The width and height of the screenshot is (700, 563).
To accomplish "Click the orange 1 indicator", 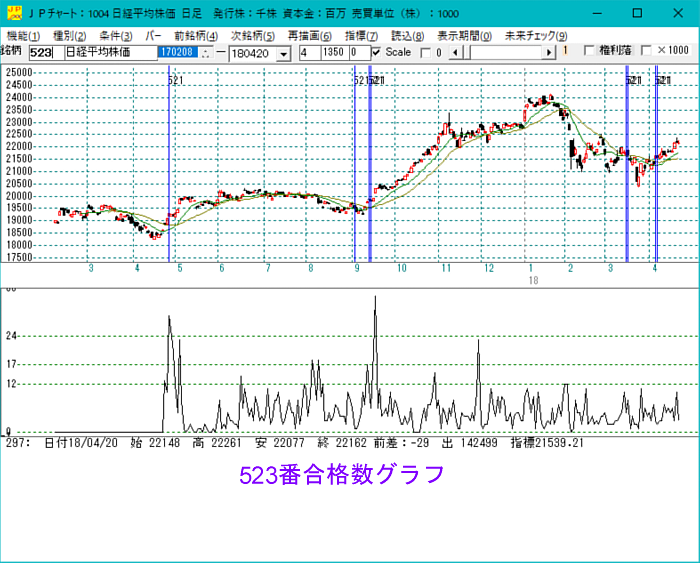I will click(565, 50).
